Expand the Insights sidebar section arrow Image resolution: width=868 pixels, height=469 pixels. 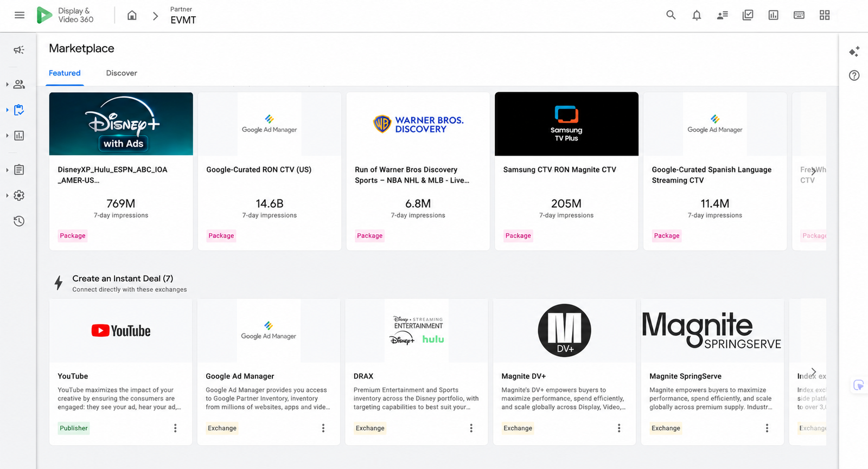[7, 136]
